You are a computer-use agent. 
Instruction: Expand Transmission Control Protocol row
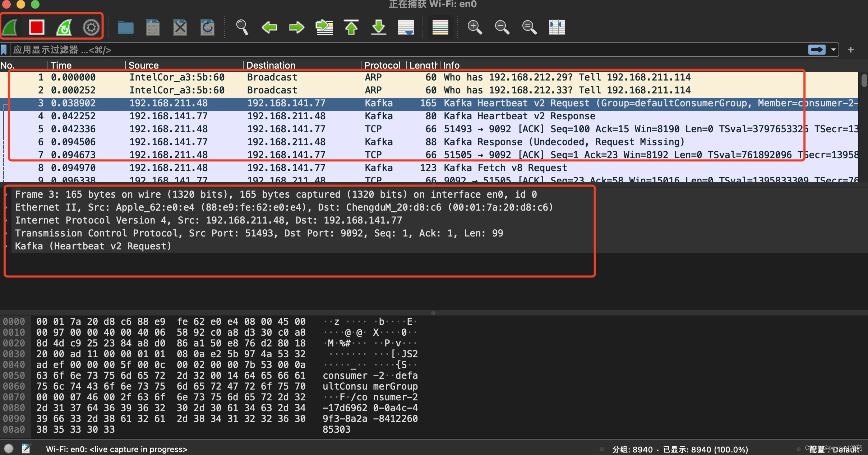point(6,233)
